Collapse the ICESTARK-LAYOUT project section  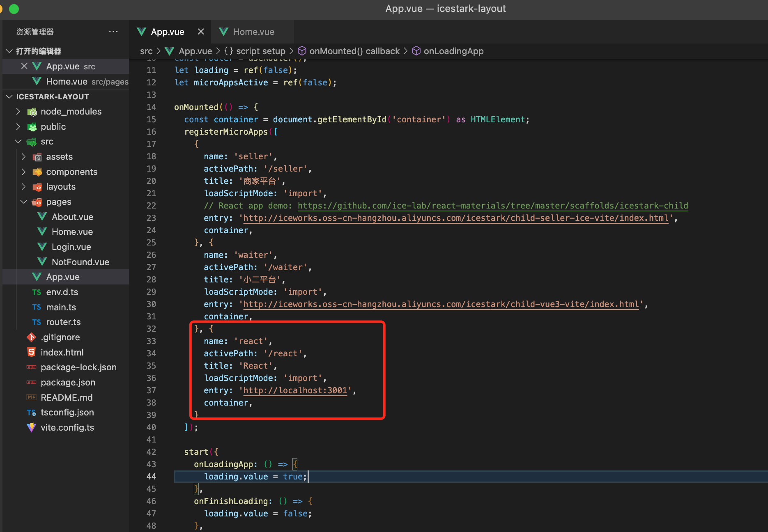(x=9, y=96)
